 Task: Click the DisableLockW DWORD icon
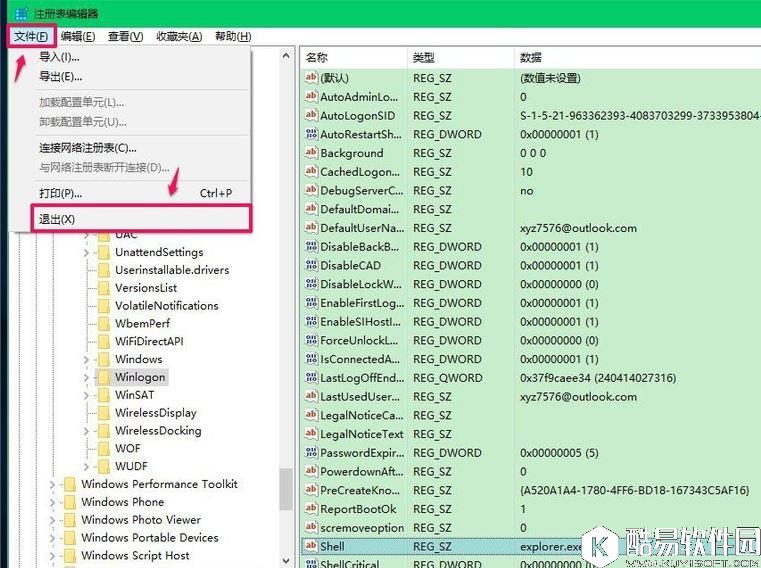(x=311, y=284)
